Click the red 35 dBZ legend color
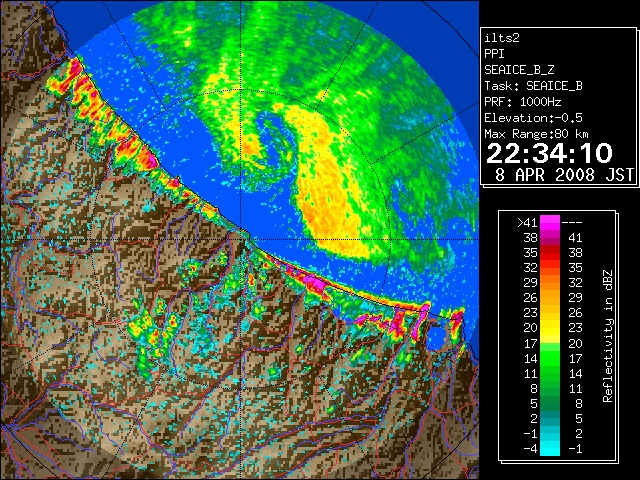Screen dimensions: 640x480 click(x=550, y=252)
